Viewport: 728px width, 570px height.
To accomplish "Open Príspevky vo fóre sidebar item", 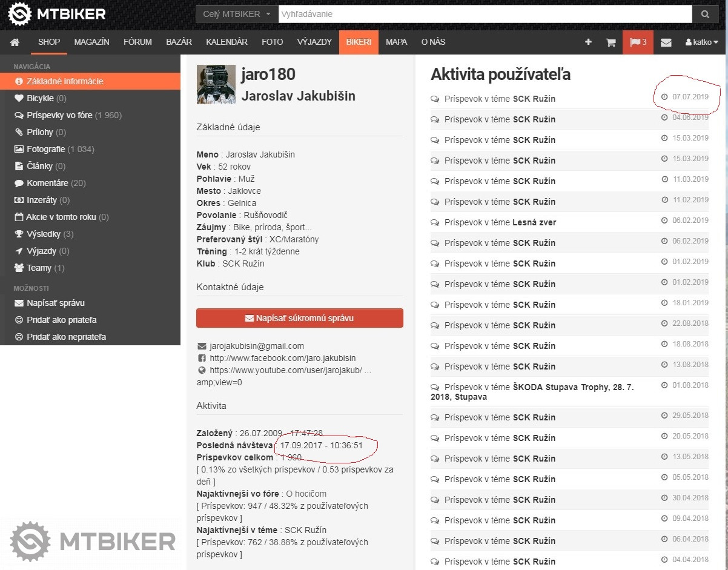I will 59,115.
